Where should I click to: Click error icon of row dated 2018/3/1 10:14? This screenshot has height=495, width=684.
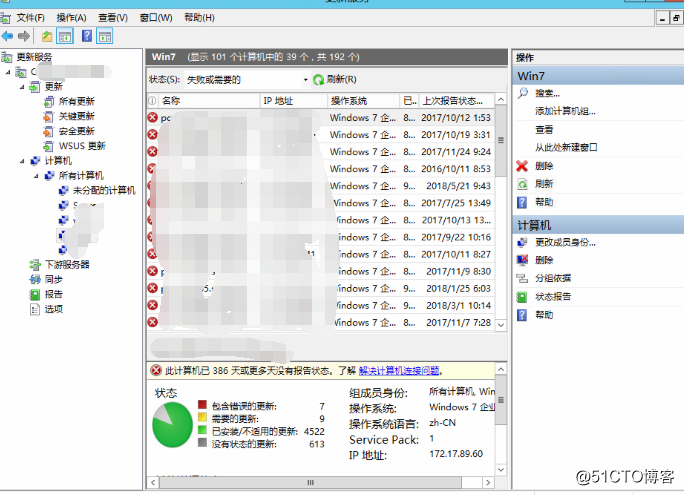tap(153, 305)
